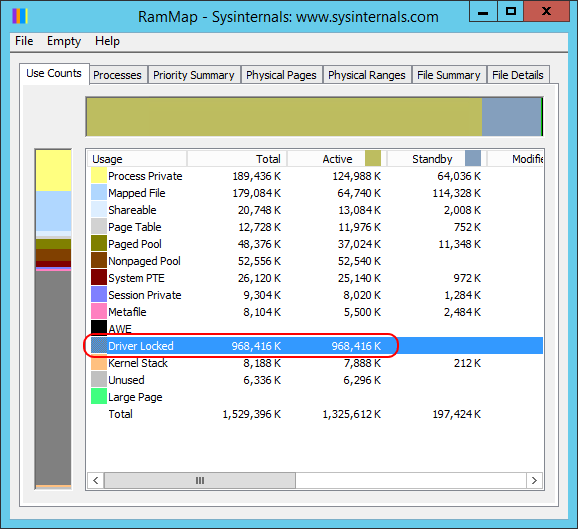Click the active olive segment of memory bar
Image resolution: width=578 pixels, height=529 pixels.
[284, 117]
